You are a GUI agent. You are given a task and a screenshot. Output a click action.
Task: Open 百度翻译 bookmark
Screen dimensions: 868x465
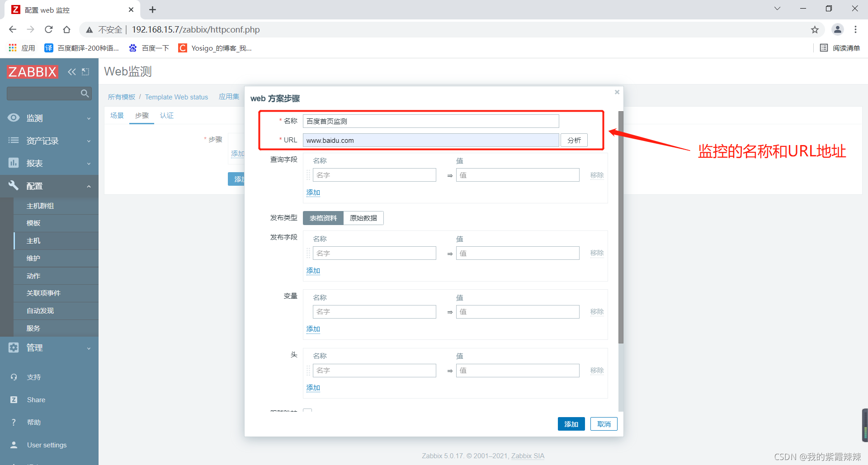pos(82,48)
